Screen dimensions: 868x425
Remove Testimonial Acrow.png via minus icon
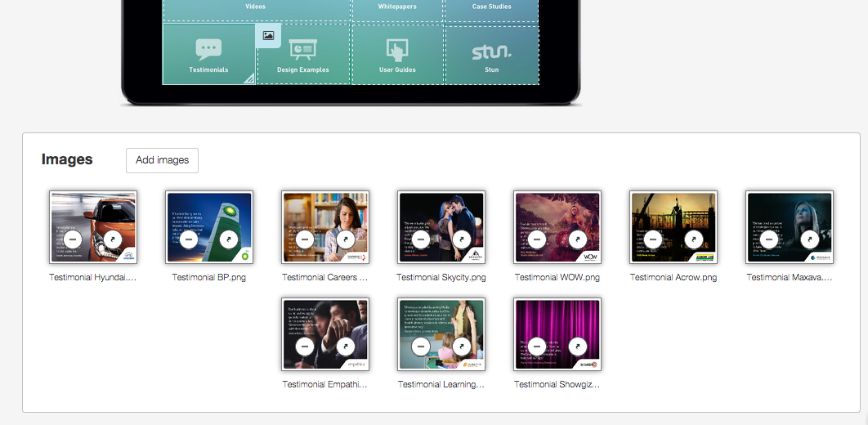[x=653, y=239]
